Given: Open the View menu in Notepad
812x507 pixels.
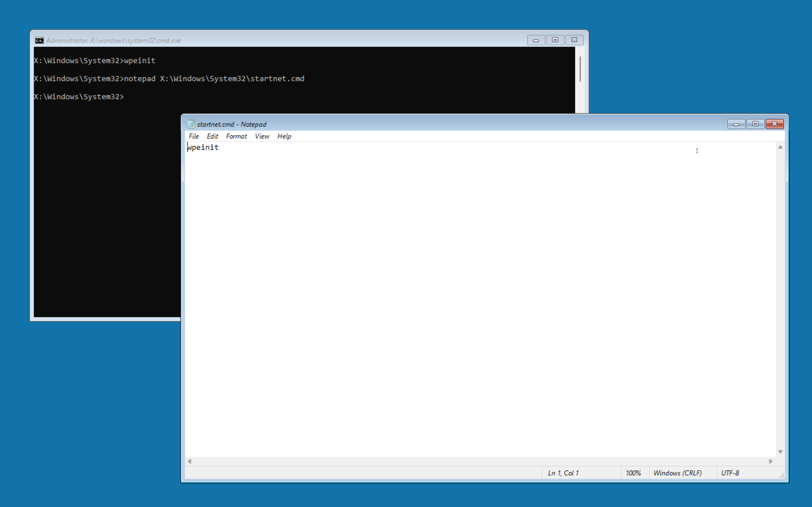Looking at the screenshot, I should point(262,136).
